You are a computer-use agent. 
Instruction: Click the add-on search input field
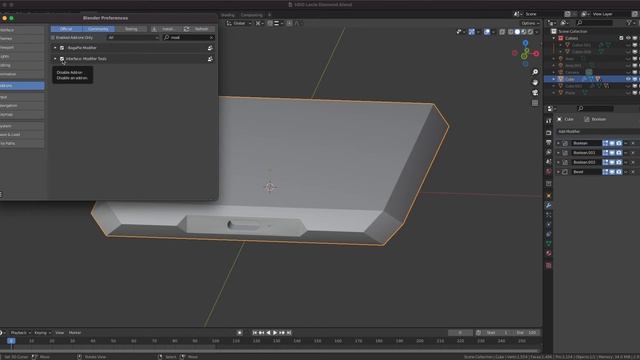188,38
